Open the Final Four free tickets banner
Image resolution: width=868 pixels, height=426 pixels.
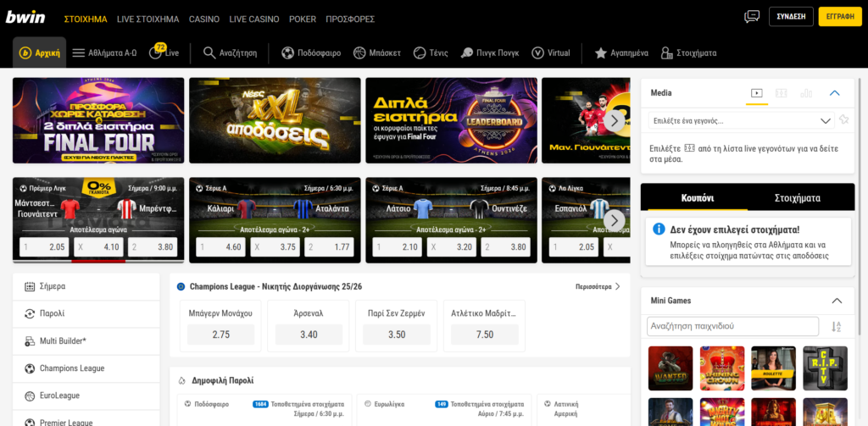click(98, 120)
